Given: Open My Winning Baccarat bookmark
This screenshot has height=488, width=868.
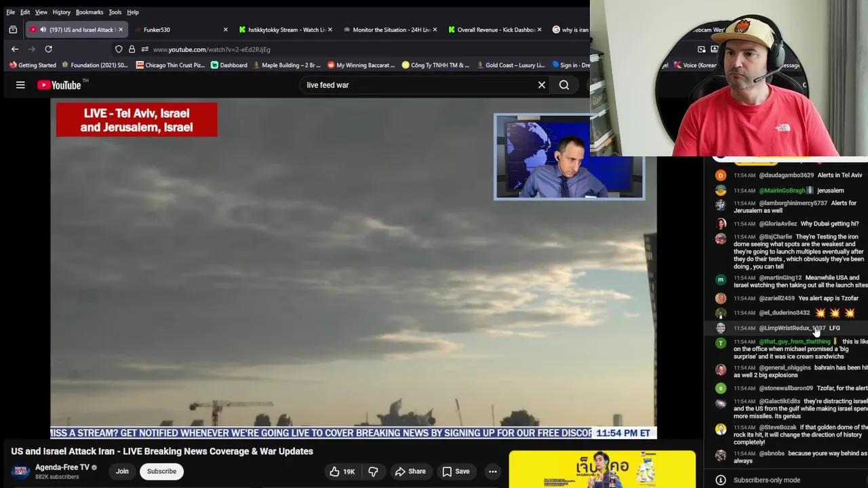Looking at the screenshot, I should pos(361,65).
